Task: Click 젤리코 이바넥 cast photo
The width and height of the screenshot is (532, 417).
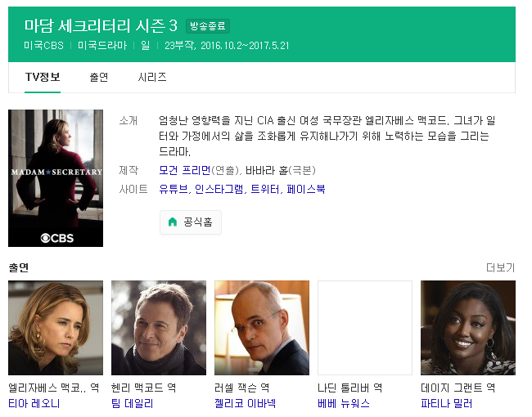Action: [262, 328]
